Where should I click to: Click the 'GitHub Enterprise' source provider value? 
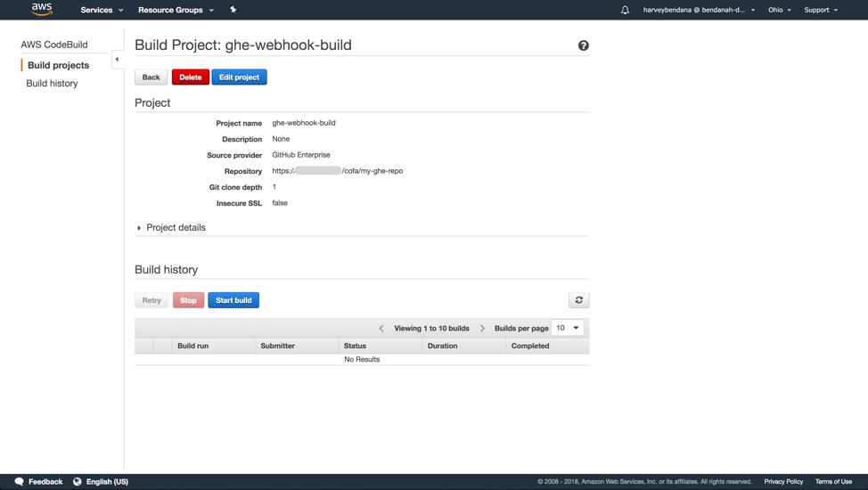pyautogui.click(x=301, y=155)
